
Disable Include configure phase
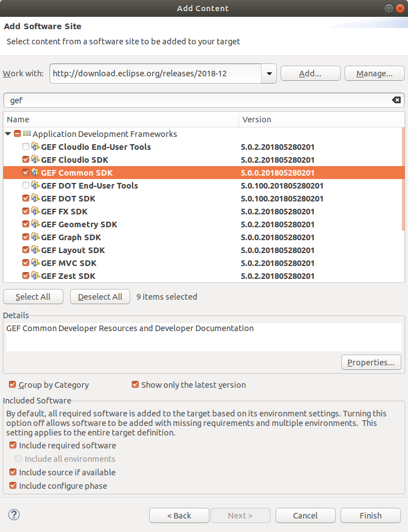tap(13, 485)
